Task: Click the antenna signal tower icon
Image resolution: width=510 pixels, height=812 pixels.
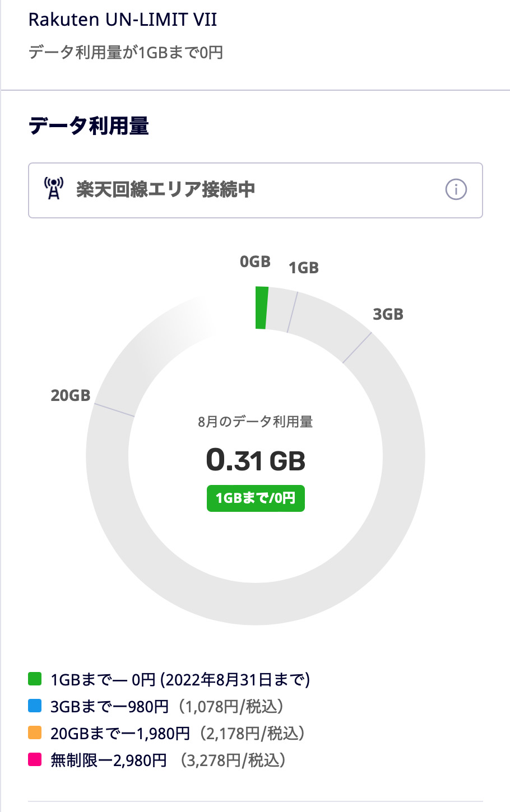Action: click(54, 189)
